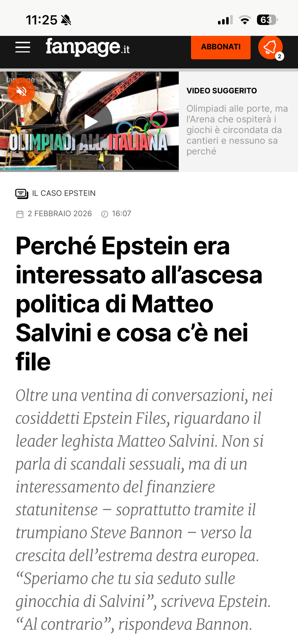Play the Olimpiadi all'italiana video
Image resolution: width=298 pixels, height=644 pixels.
[91, 122]
